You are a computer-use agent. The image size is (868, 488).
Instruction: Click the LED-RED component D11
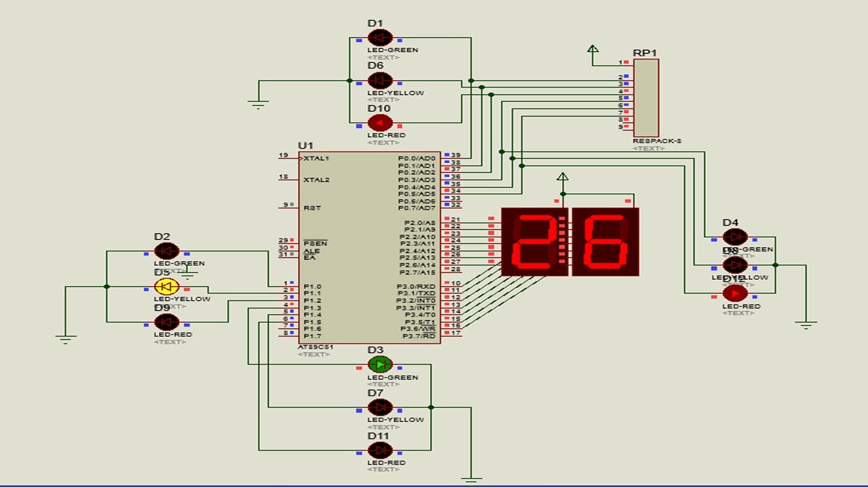tap(380, 451)
